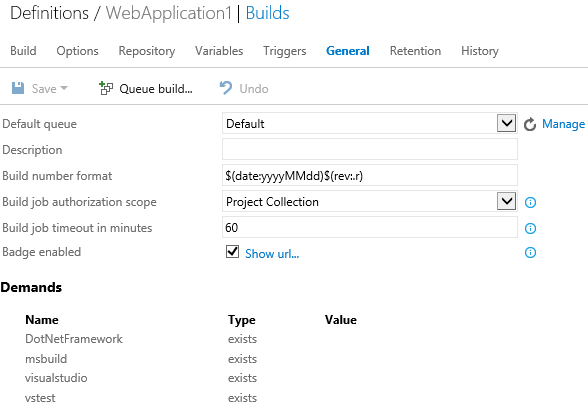Click the Demands section heading
The image size is (588, 411).
pos(31,287)
